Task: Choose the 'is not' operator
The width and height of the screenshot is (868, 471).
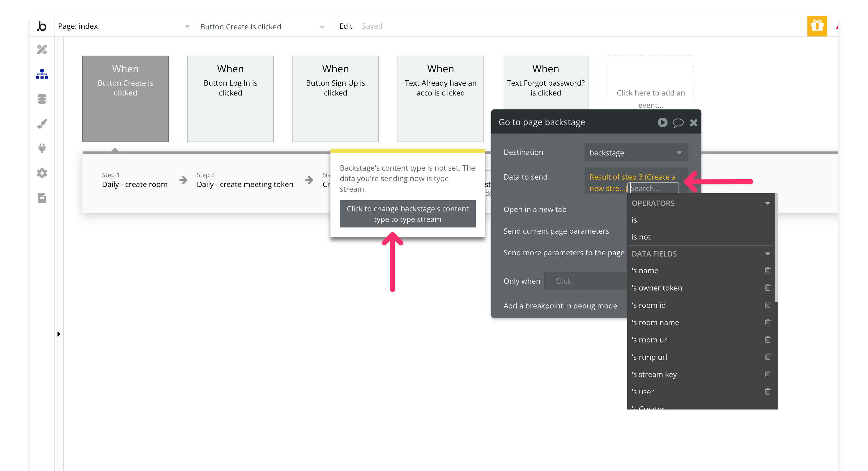Action: pyautogui.click(x=640, y=237)
